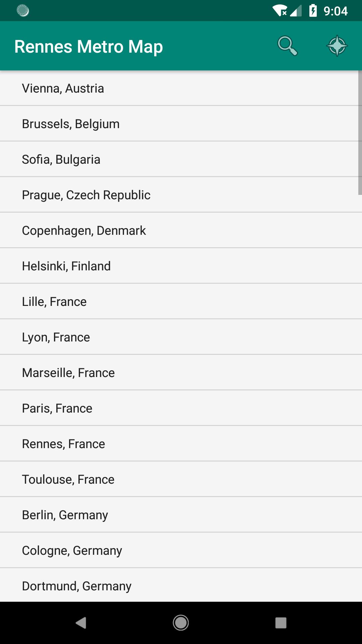
Task: Open Lyon, France entry
Action: tap(181, 337)
